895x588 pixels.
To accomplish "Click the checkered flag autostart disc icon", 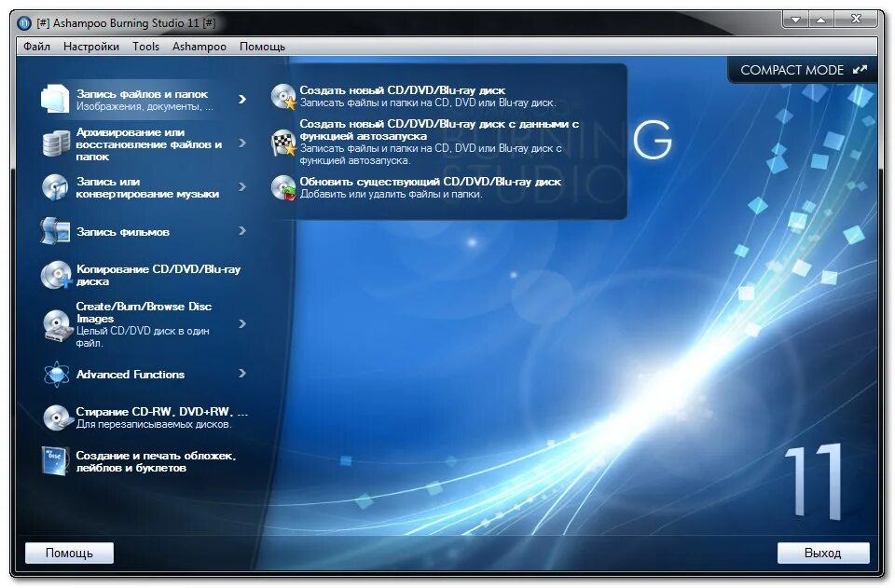I will pyautogui.click(x=283, y=143).
